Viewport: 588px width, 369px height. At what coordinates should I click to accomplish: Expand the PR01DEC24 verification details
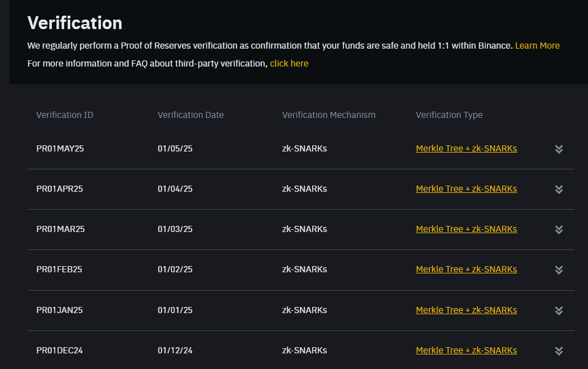(558, 351)
